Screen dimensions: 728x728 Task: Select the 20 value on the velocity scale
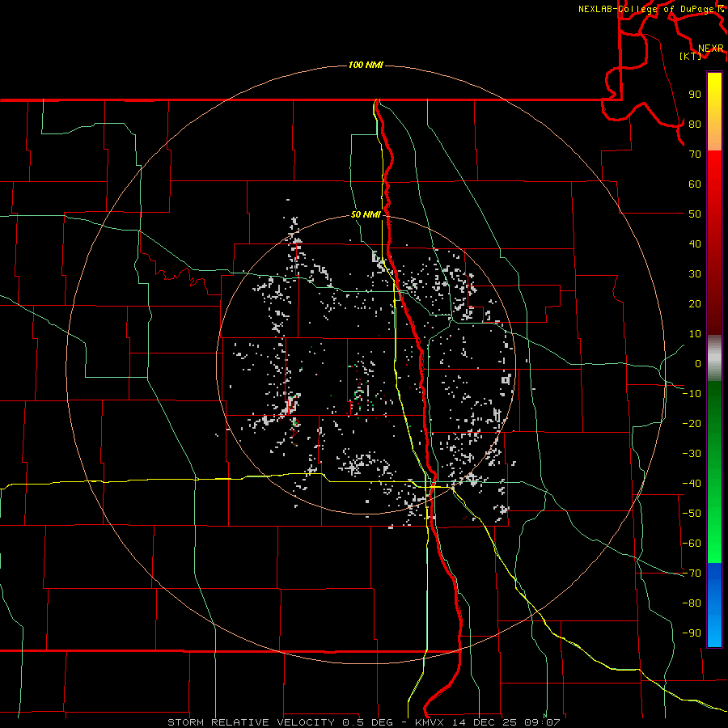click(x=695, y=303)
